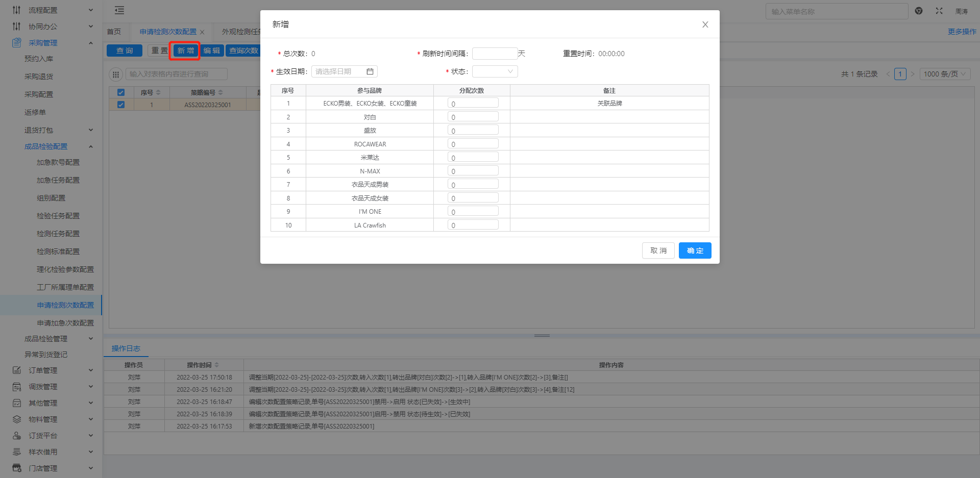Click the 采购管理 clipboard icon
The image size is (980, 478).
(17, 43)
